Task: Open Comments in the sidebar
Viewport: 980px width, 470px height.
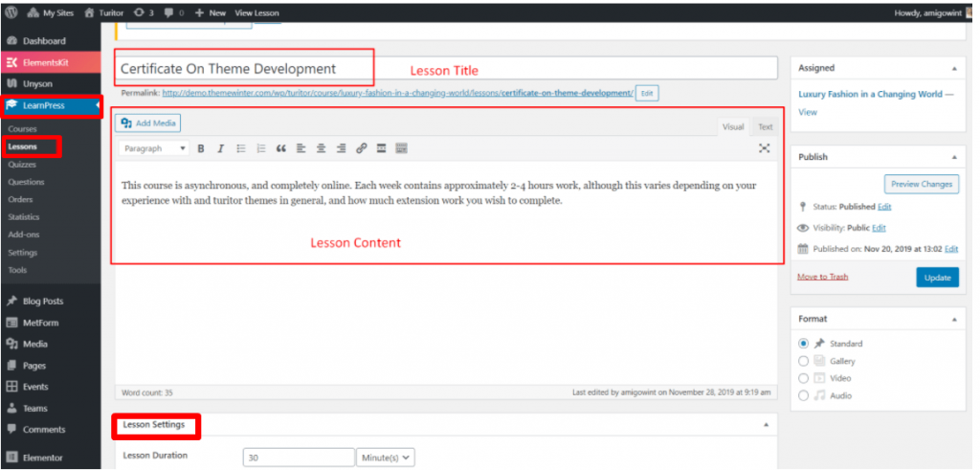Action: pyautogui.click(x=50, y=430)
